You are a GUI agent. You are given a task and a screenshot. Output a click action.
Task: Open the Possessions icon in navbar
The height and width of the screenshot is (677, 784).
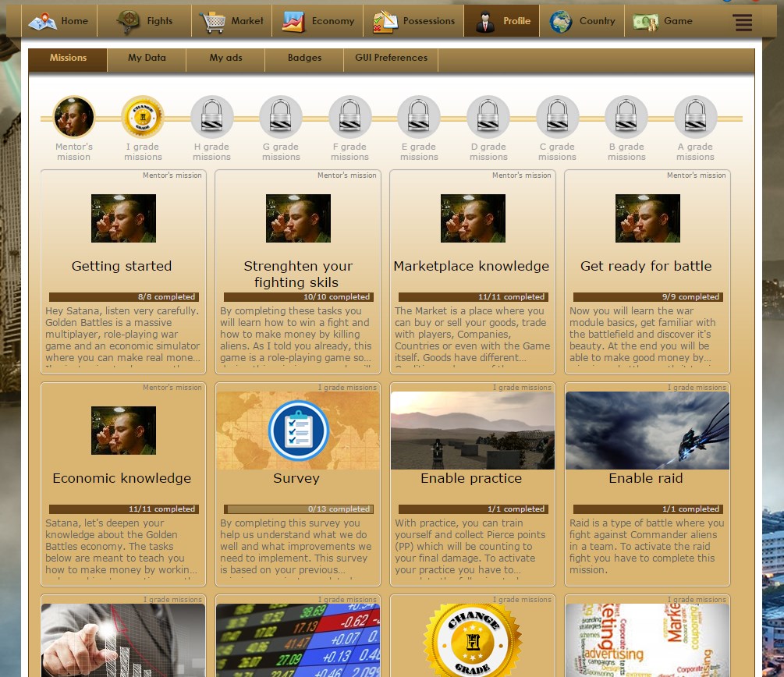click(385, 22)
